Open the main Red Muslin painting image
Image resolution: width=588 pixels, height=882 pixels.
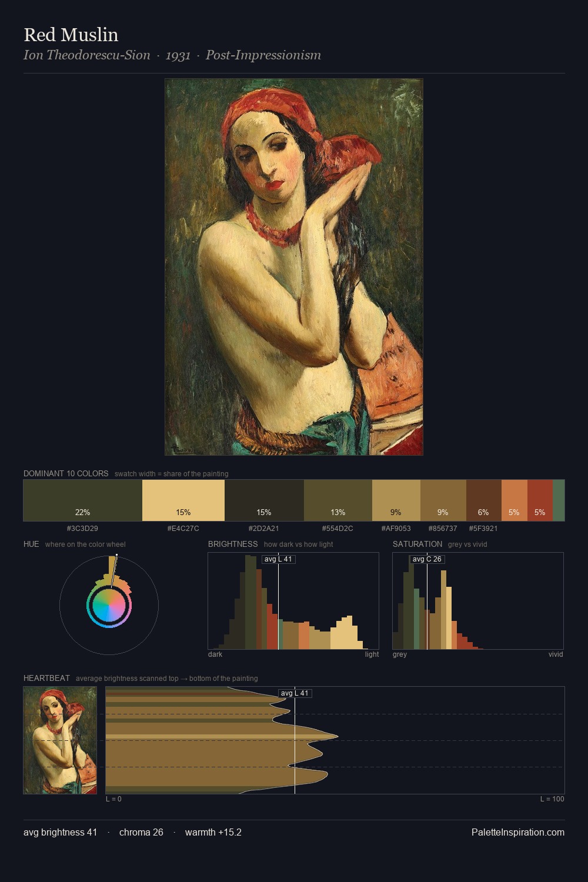pos(294,267)
